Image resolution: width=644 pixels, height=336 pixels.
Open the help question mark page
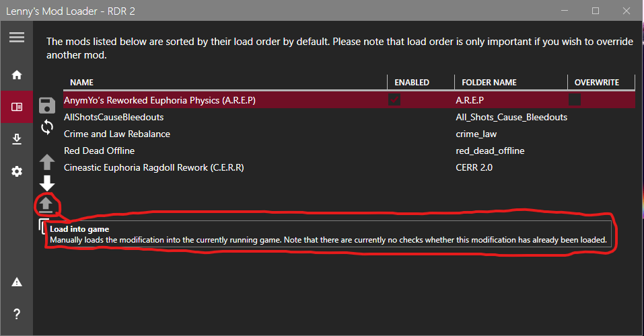tap(16, 314)
